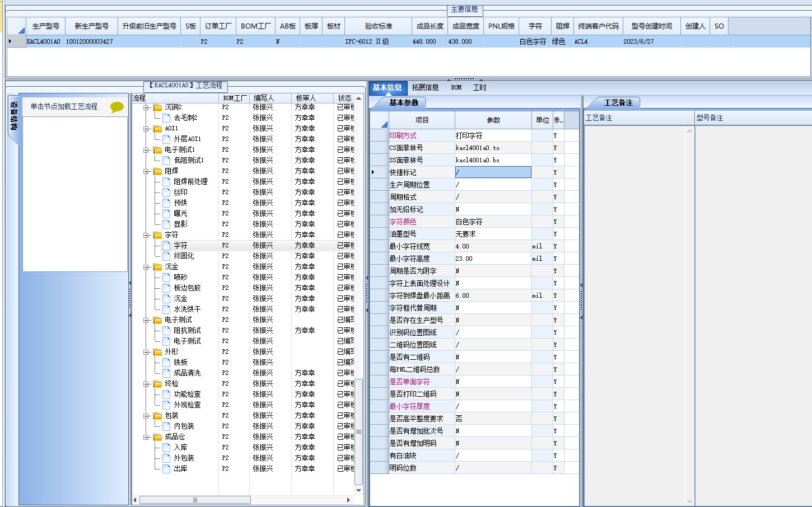This screenshot has height=507, width=812.
Task: Click document icon of 铣板 step
Action: pos(166,363)
